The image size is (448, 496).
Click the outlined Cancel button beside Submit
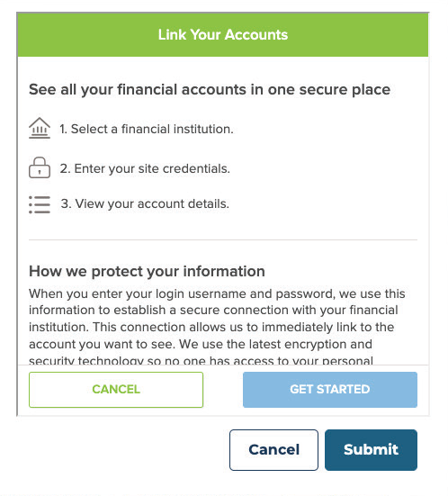pyautogui.click(x=273, y=450)
